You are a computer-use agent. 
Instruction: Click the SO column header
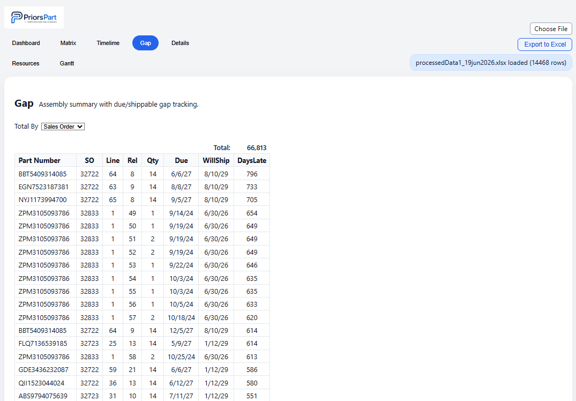coord(89,160)
